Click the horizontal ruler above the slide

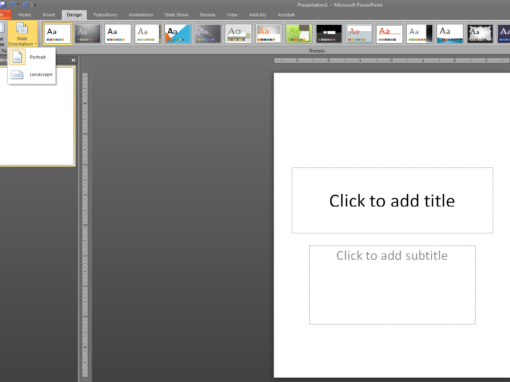pyautogui.click(x=392, y=60)
